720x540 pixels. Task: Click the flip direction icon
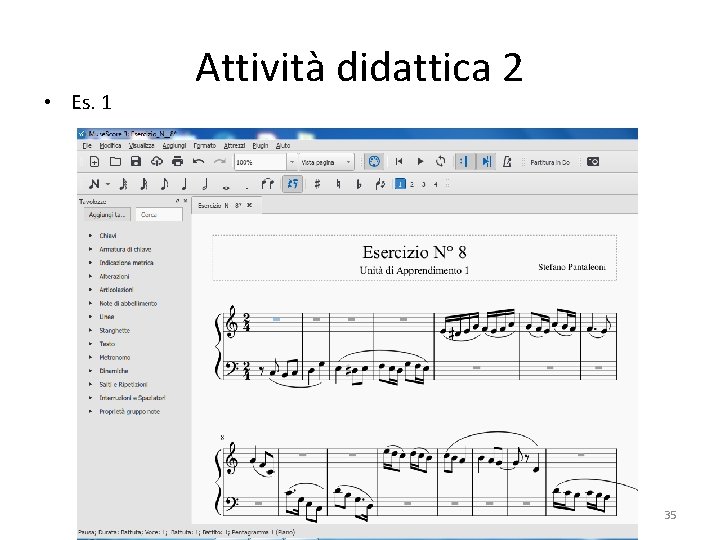tap(380, 185)
